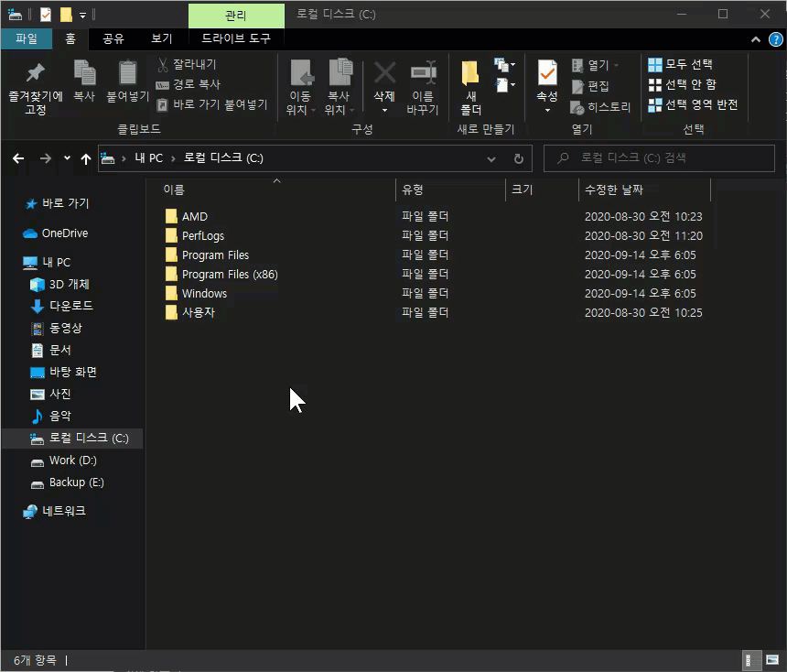Open 네트워크 (Network) in sidebar
Image resolution: width=787 pixels, height=672 pixels.
tap(54, 511)
